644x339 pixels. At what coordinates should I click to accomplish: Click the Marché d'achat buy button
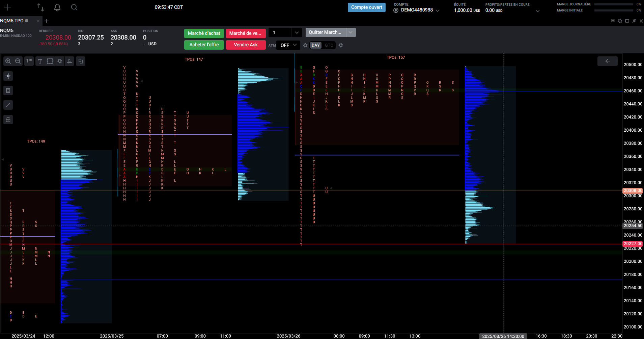coord(204,33)
